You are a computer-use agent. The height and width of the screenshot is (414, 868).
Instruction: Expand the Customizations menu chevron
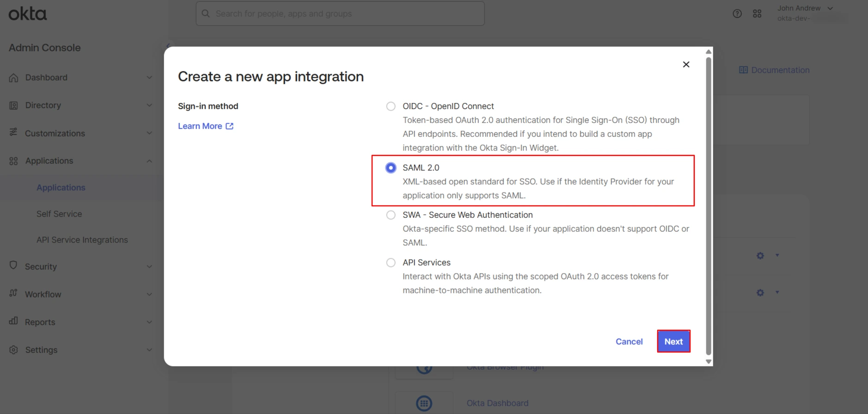pyautogui.click(x=149, y=133)
